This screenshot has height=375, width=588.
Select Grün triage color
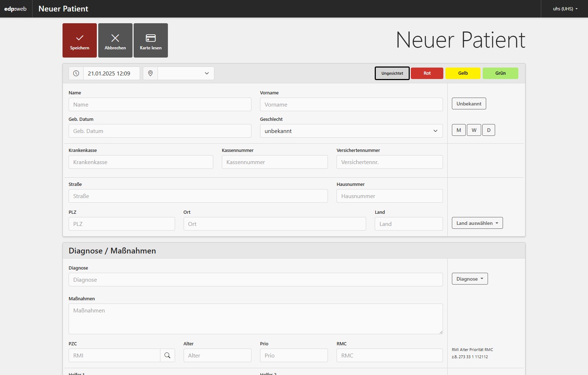click(x=500, y=73)
